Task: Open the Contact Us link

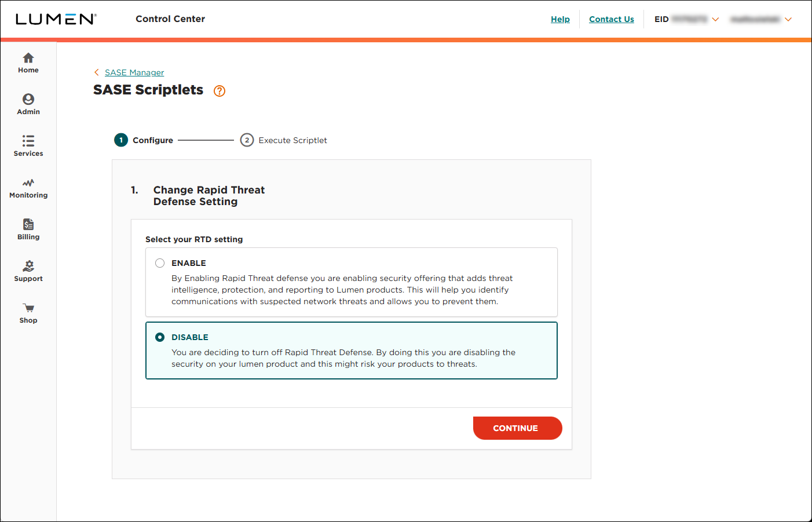Action: coord(612,19)
